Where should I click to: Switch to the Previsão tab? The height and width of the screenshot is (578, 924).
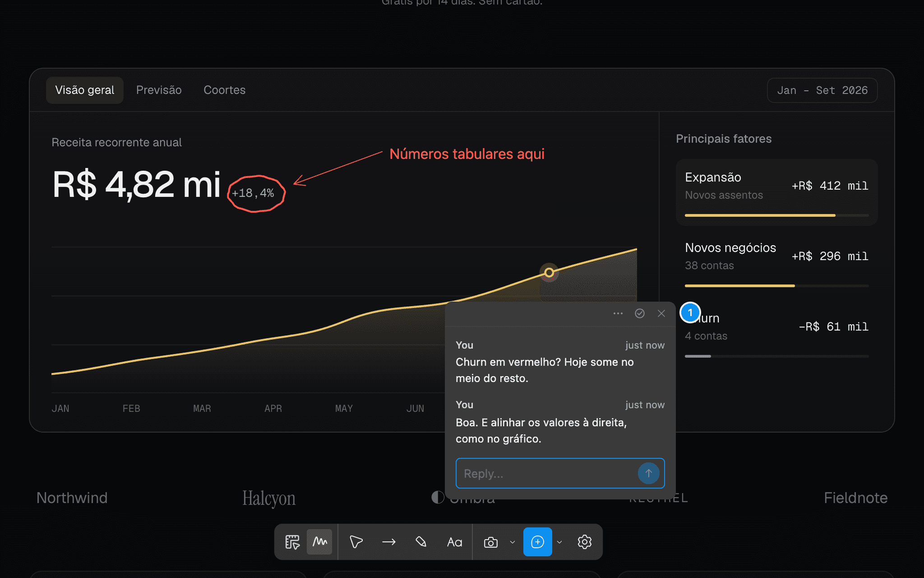(x=159, y=90)
